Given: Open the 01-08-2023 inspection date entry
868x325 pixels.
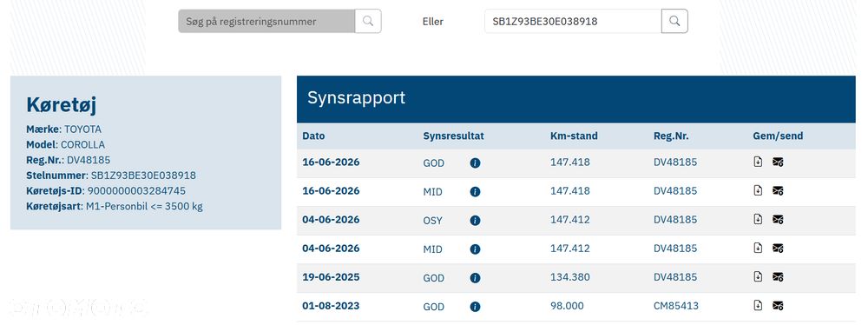Looking at the screenshot, I should [331, 306].
